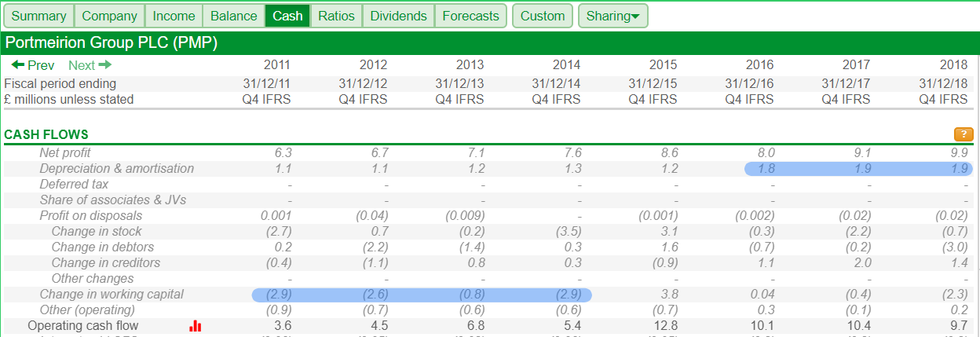Click the £ millions unless stated label
Screen dimensions: 980x337
coord(69,99)
